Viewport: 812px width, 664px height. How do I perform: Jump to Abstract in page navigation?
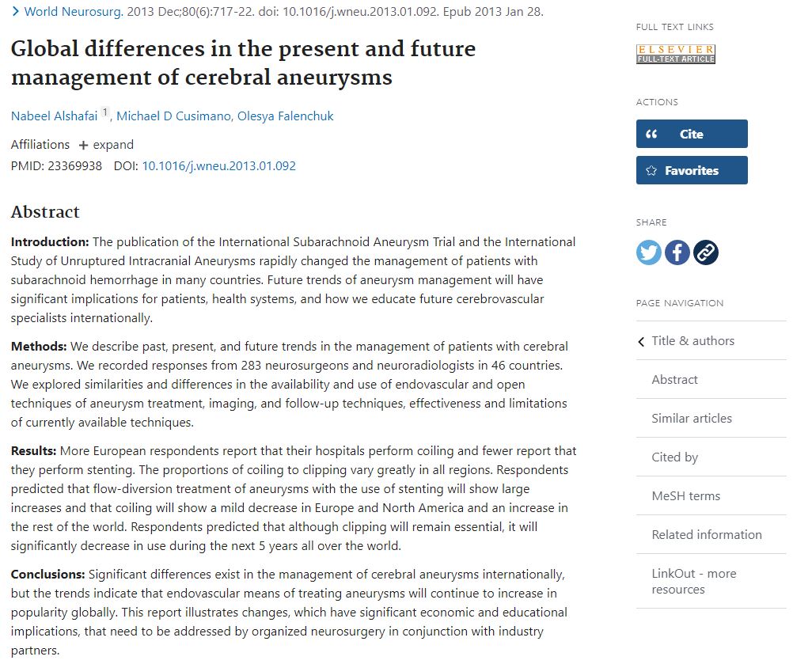(x=674, y=380)
